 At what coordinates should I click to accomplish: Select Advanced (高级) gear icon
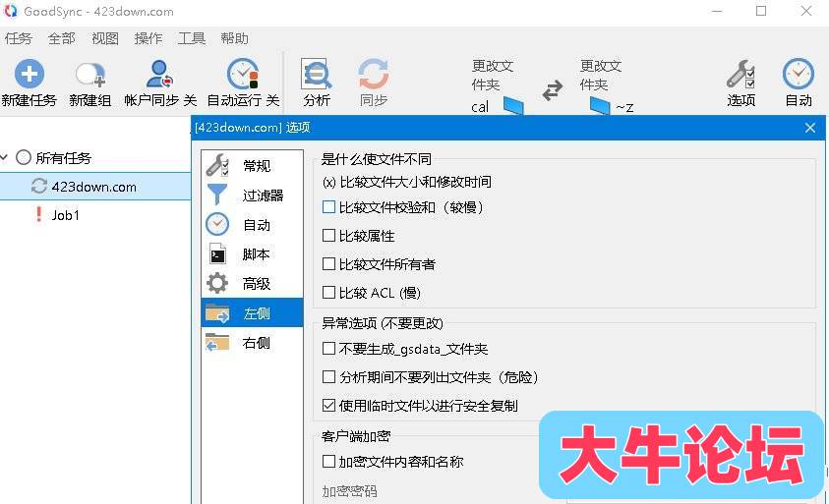(x=217, y=283)
